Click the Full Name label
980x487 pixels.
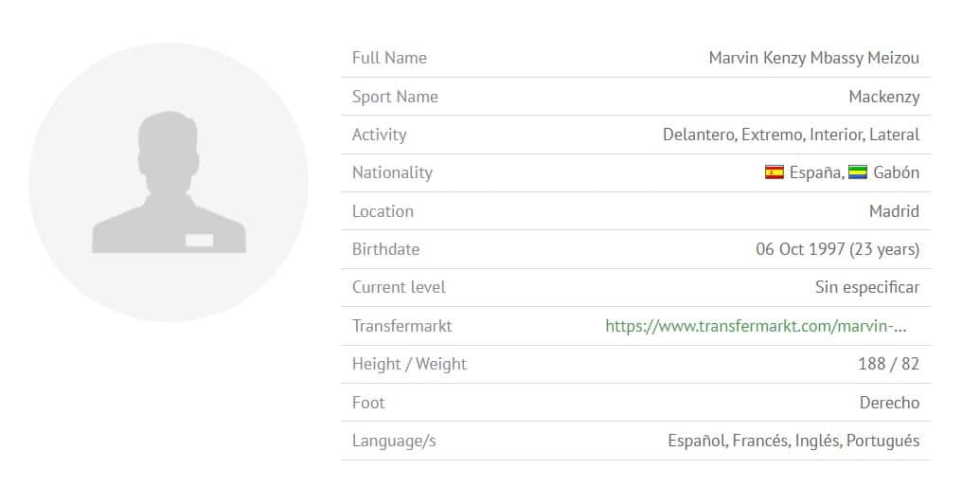pos(389,58)
